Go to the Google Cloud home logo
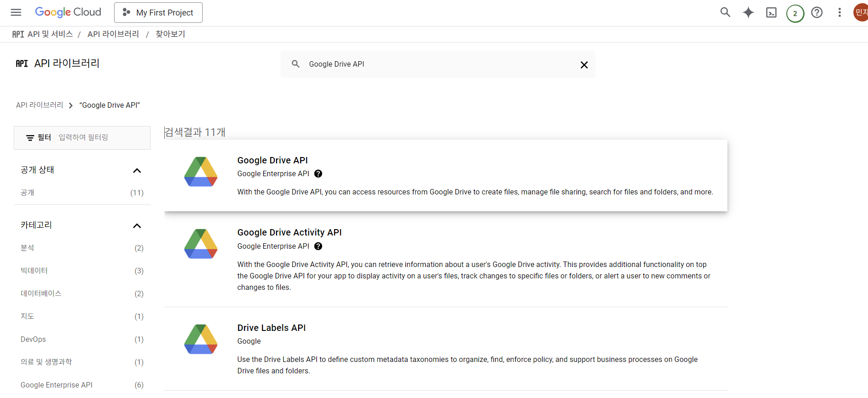Image resolution: width=868 pixels, height=398 pixels. (x=68, y=12)
